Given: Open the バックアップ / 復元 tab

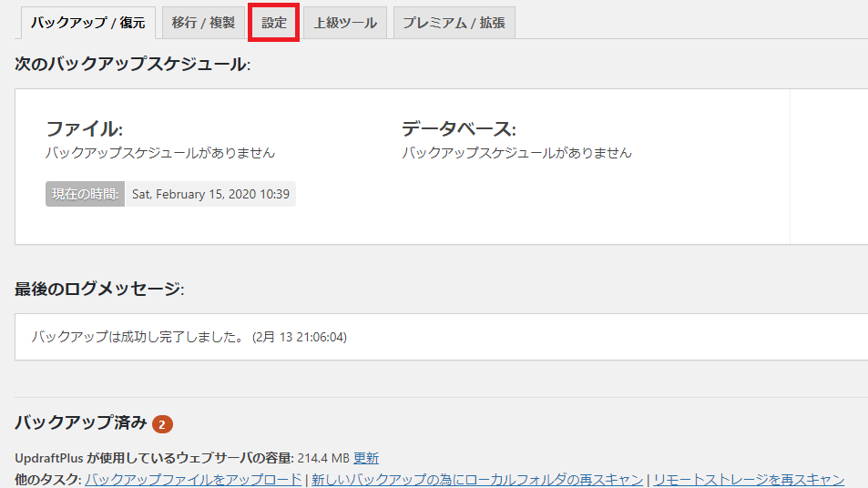Looking at the screenshot, I should (x=87, y=23).
